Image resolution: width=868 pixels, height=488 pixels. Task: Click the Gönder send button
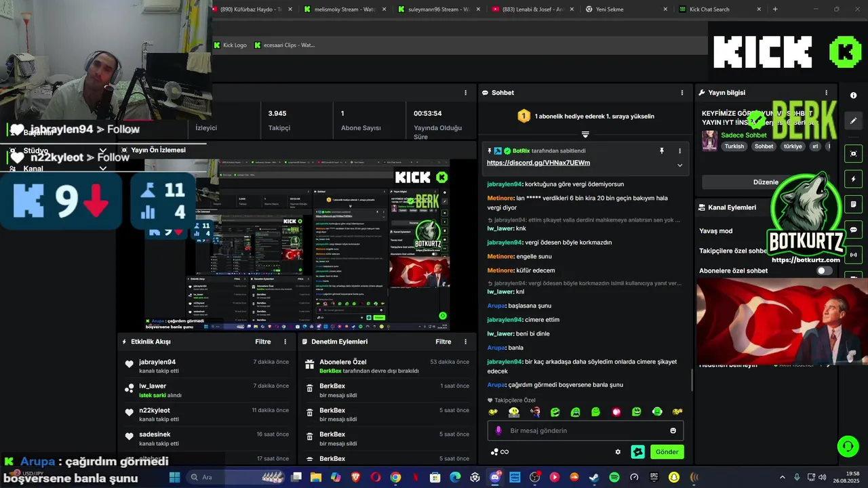tap(667, 452)
